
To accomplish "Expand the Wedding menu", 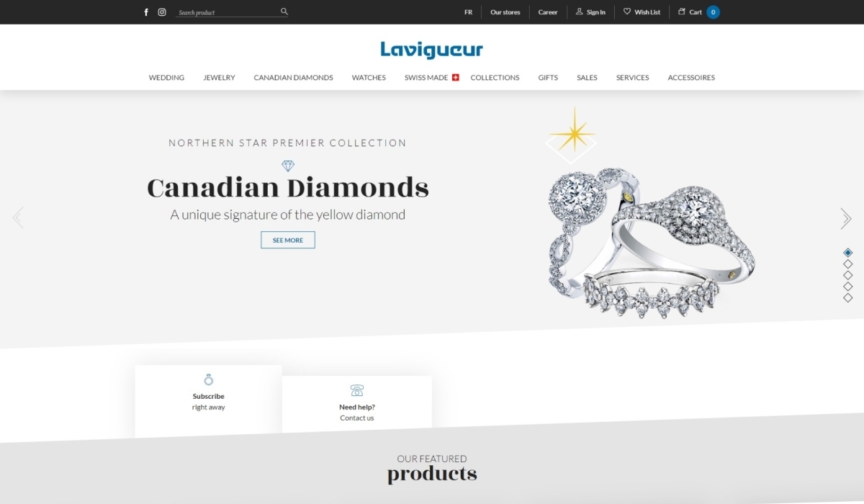I will click(166, 78).
